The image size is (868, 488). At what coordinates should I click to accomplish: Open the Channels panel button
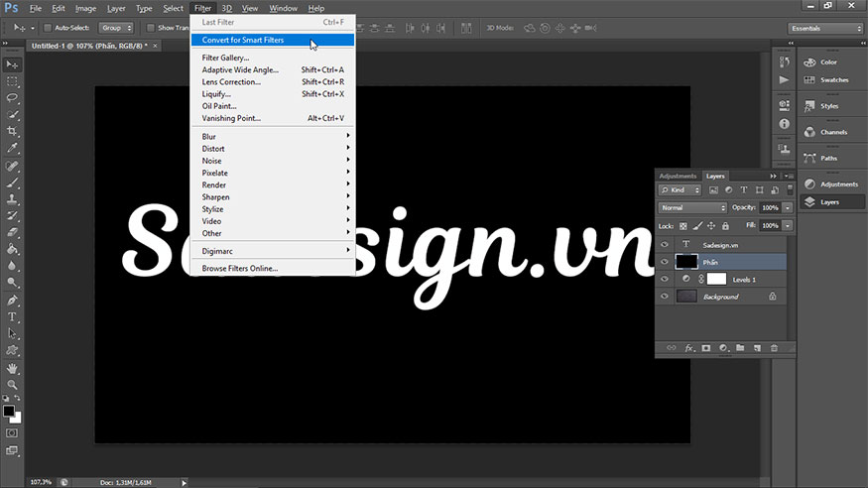[x=831, y=132]
